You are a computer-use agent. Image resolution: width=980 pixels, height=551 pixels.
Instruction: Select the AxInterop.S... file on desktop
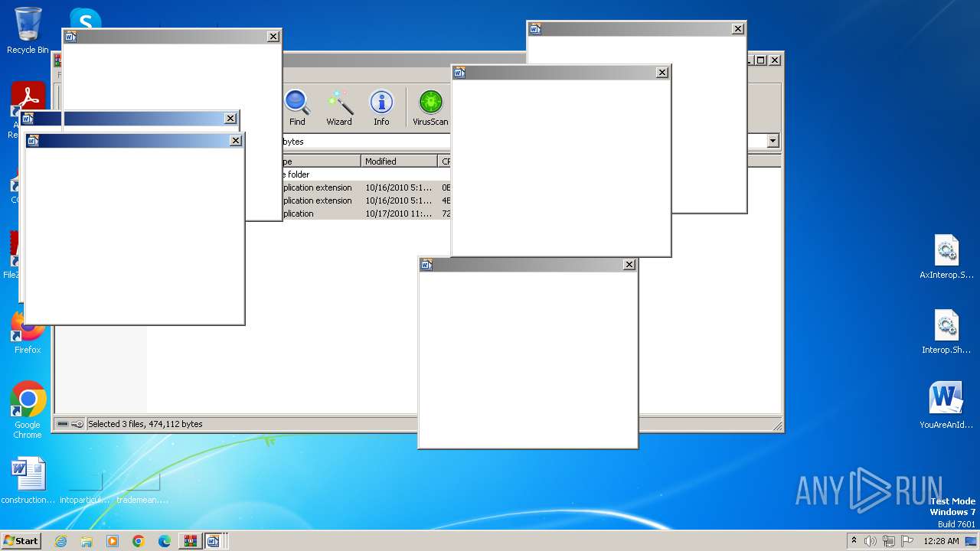[x=946, y=257]
